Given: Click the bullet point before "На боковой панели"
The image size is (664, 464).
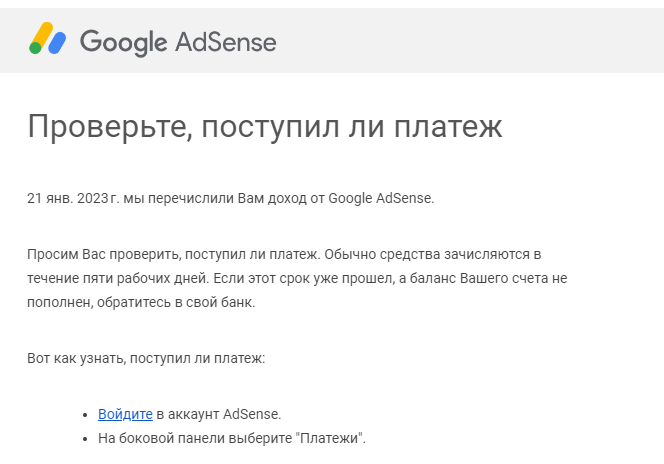Looking at the screenshot, I should (x=85, y=439).
